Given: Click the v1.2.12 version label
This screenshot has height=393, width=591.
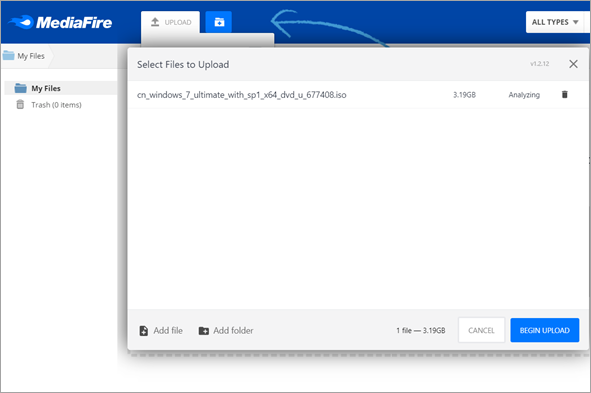Looking at the screenshot, I should [x=539, y=64].
